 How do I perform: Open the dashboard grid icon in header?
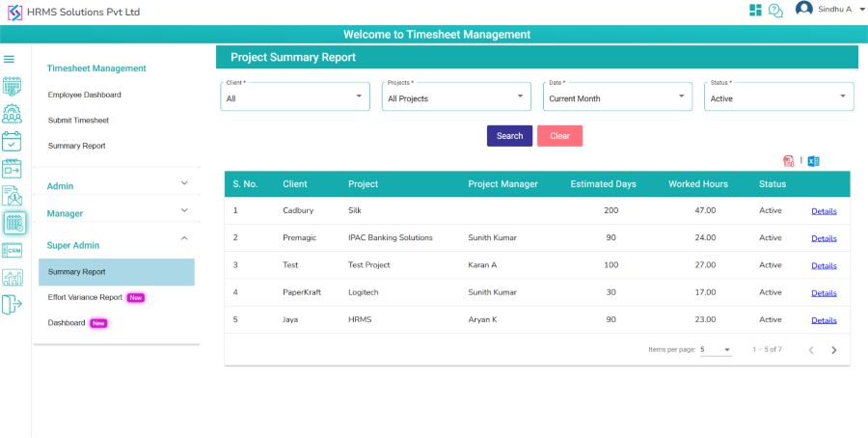pyautogui.click(x=755, y=11)
